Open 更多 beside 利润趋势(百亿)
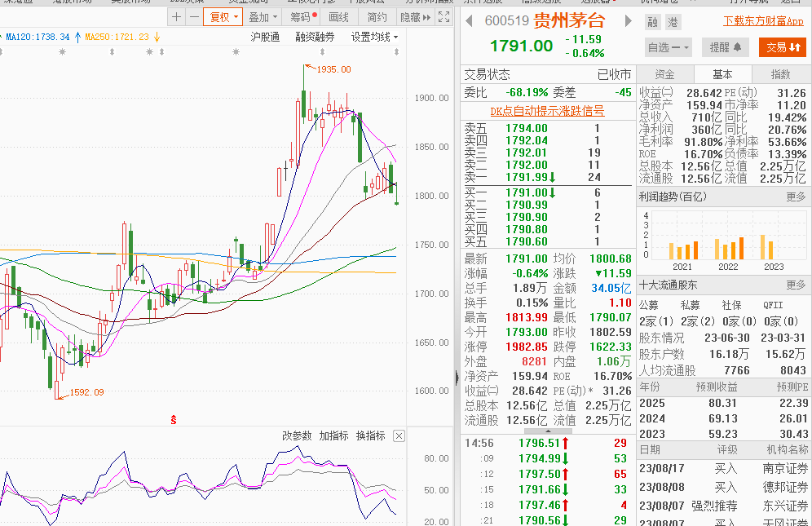Image resolution: width=812 pixels, height=526 pixels. click(796, 197)
